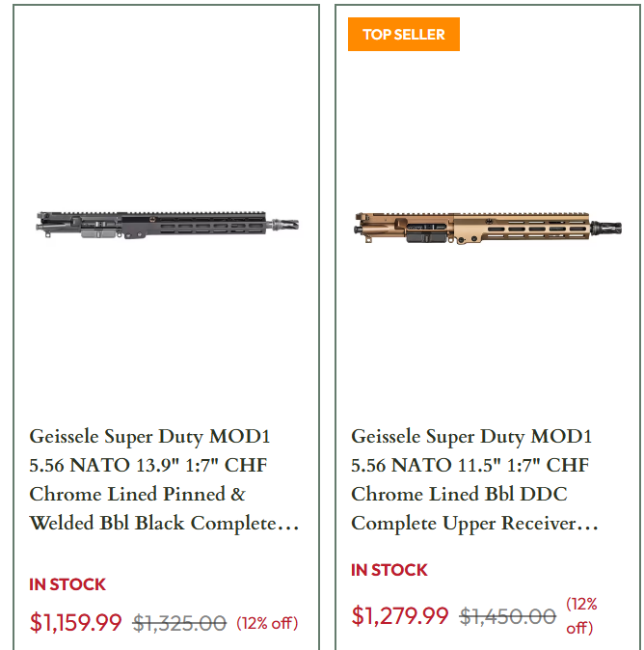The width and height of the screenshot is (644, 650).
Task: Click IN STOCK label on the DDC upper card
Action: pos(389,570)
